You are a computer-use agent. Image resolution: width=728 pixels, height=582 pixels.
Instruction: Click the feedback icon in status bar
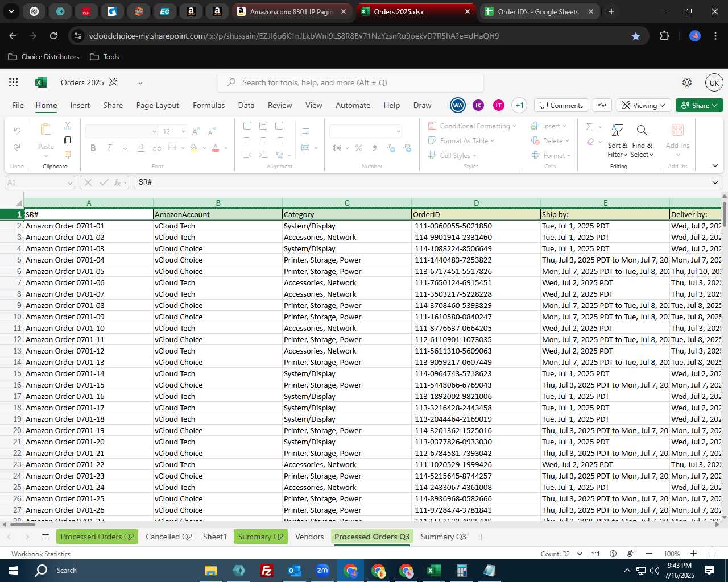631,554
